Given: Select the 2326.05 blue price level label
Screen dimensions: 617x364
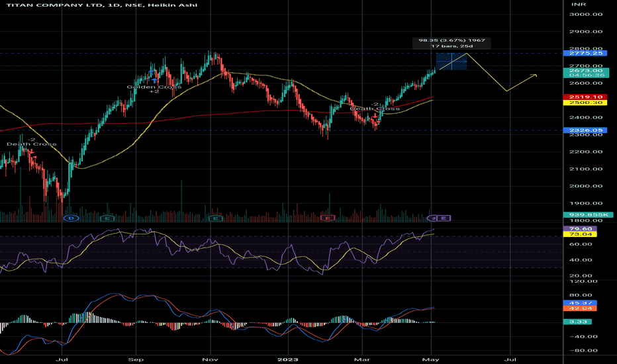Looking at the screenshot, I should tap(585, 130).
